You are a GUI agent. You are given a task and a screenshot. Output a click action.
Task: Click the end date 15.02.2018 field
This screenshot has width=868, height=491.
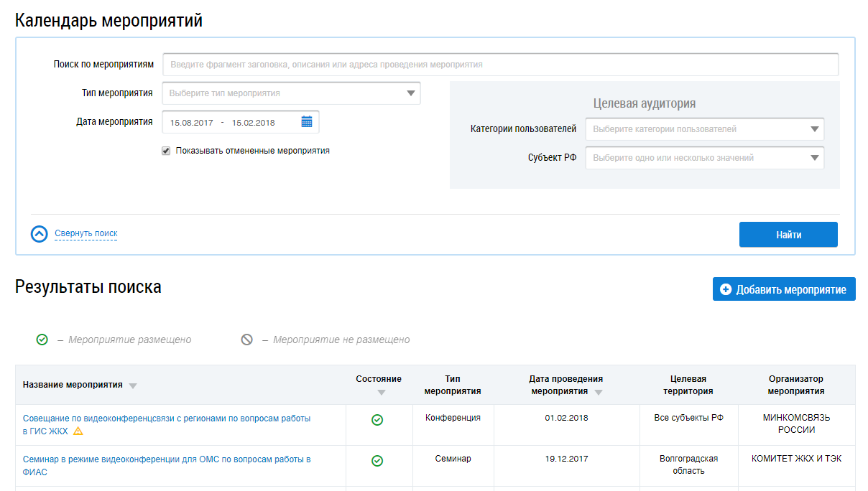coord(253,123)
